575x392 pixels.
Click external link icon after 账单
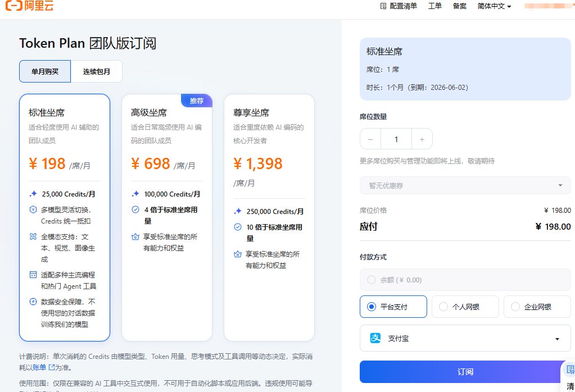[x=51, y=367]
